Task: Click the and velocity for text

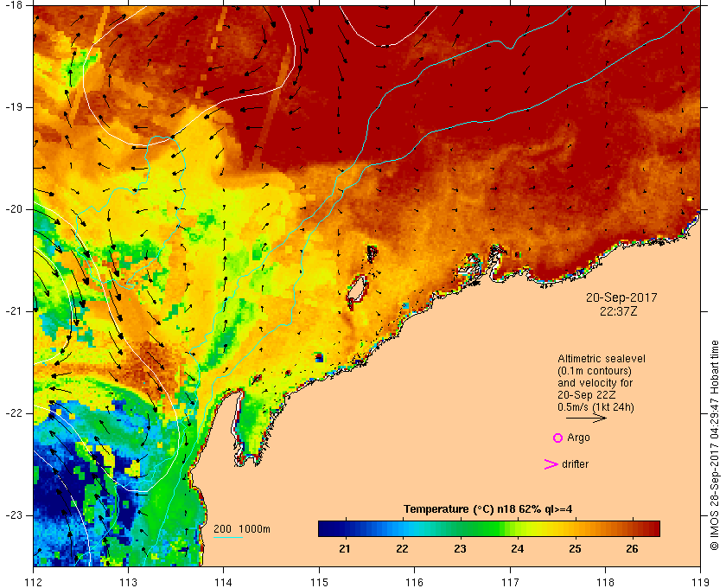Action: (595, 383)
